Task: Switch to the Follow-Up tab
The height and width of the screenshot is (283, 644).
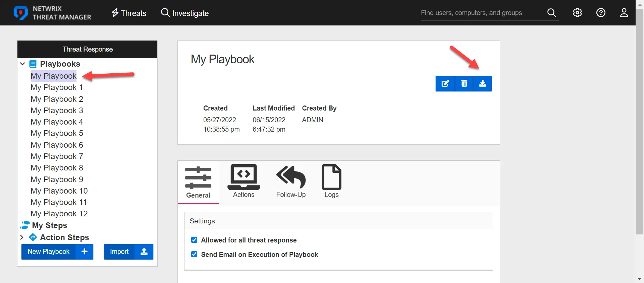Action: [291, 182]
